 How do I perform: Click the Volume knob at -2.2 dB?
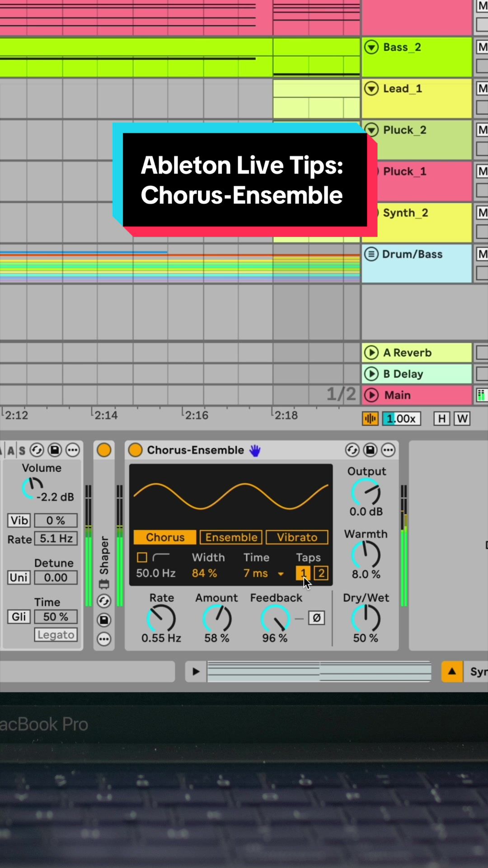tap(33, 488)
